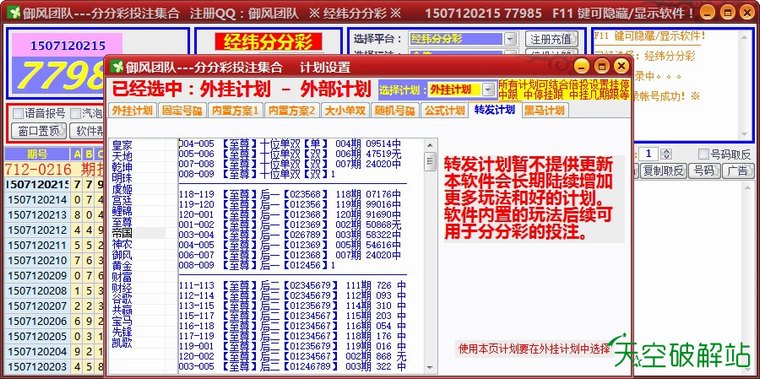
Task: Minimize the main application window
Action: coord(709,13)
